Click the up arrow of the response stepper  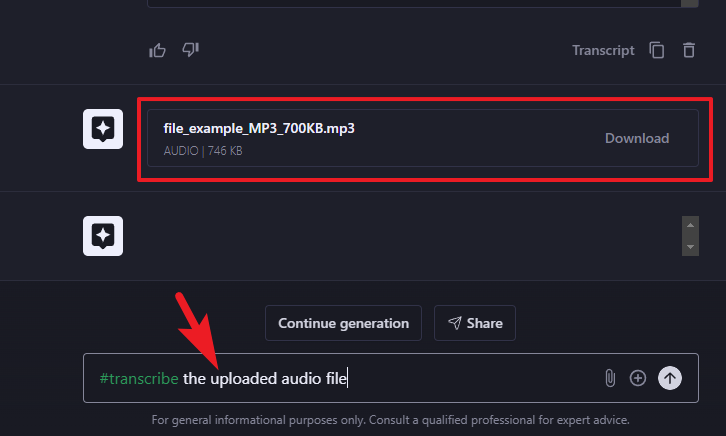click(690, 225)
